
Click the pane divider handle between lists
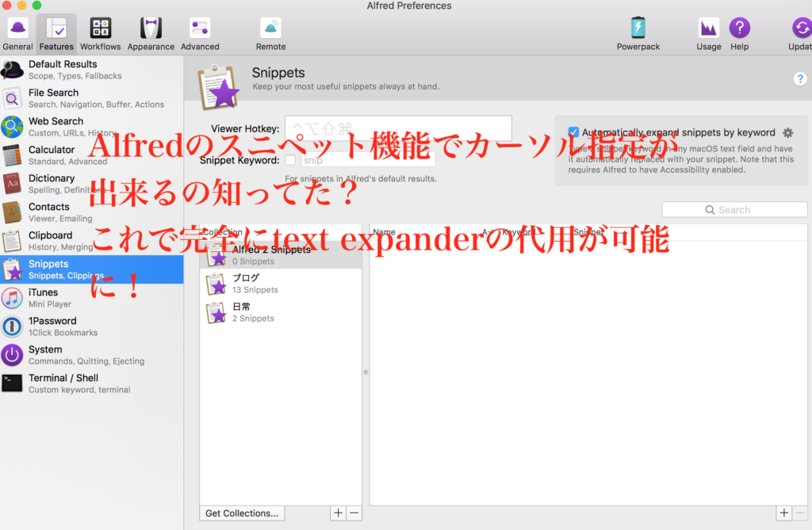coord(366,372)
